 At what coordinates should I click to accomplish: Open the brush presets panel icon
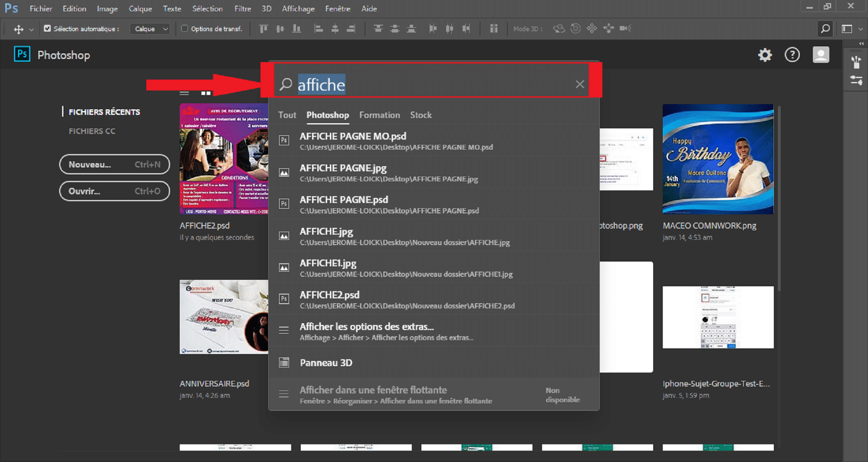tap(856, 62)
